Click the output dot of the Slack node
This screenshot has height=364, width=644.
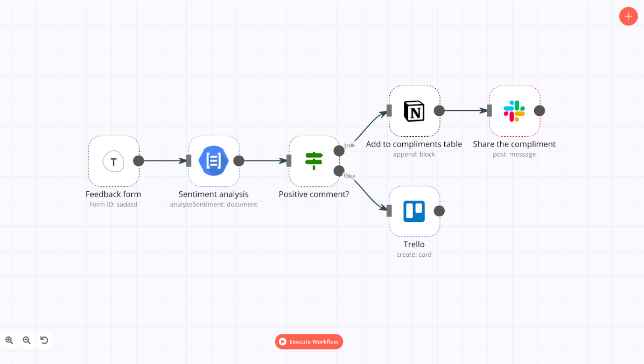tap(539, 110)
